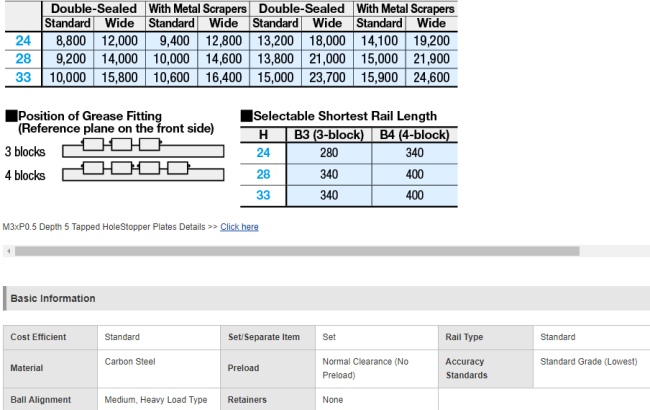Select the Basic Information section header
The width and height of the screenshot is (650, 410).
click(53, 298)
